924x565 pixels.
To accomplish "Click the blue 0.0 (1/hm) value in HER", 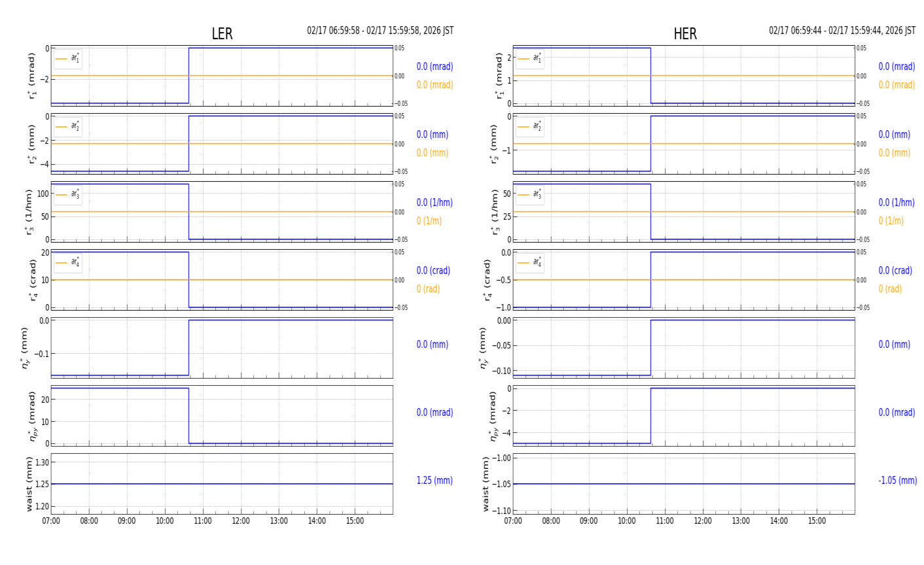I will tap(897, 203).
